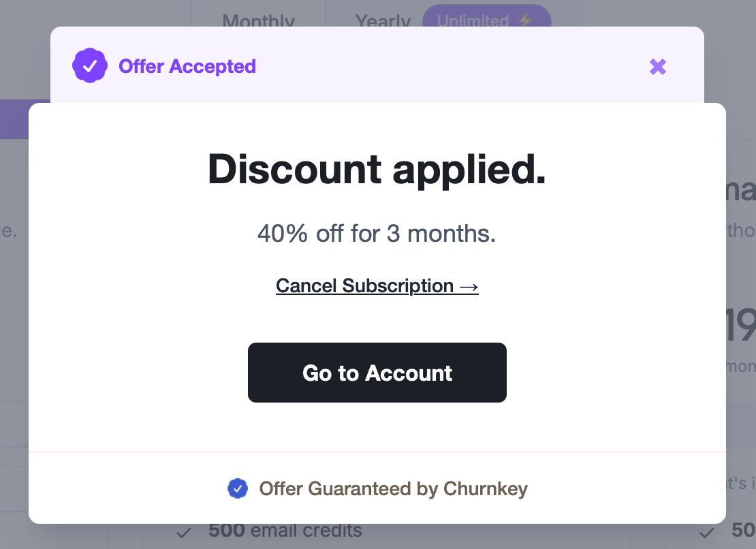The width and height of the screenshot is (756, 549).
Task: Click the Offer Accepted header label
Action: pyautogui.click(x=187, y=66)
